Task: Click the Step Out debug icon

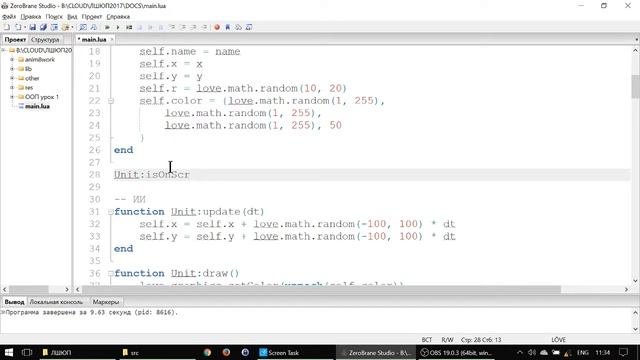Action: click(193, 27)
